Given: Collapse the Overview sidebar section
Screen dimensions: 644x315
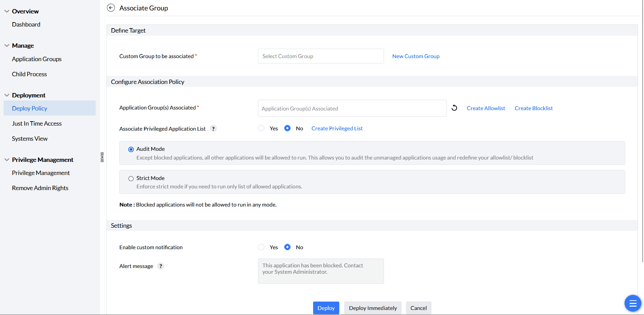Looking at the screenshot, I should click(7, 11).
